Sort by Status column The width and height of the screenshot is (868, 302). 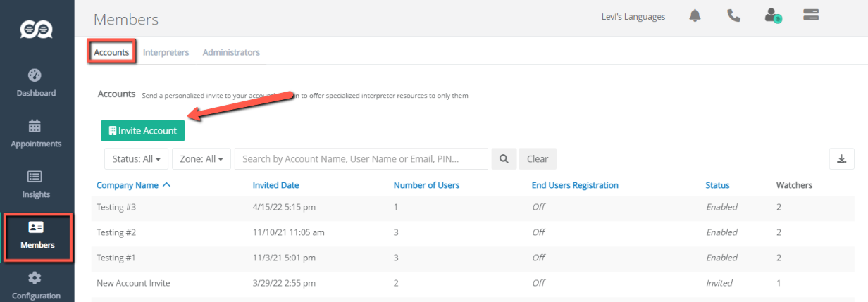[717, 185]
